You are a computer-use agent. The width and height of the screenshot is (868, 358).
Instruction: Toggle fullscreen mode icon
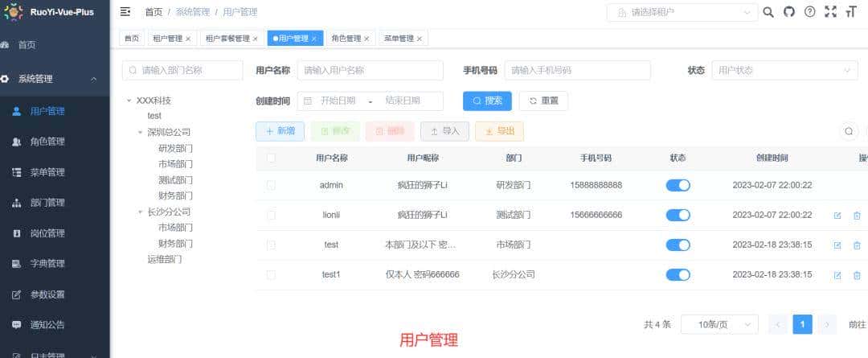(830, 12)
